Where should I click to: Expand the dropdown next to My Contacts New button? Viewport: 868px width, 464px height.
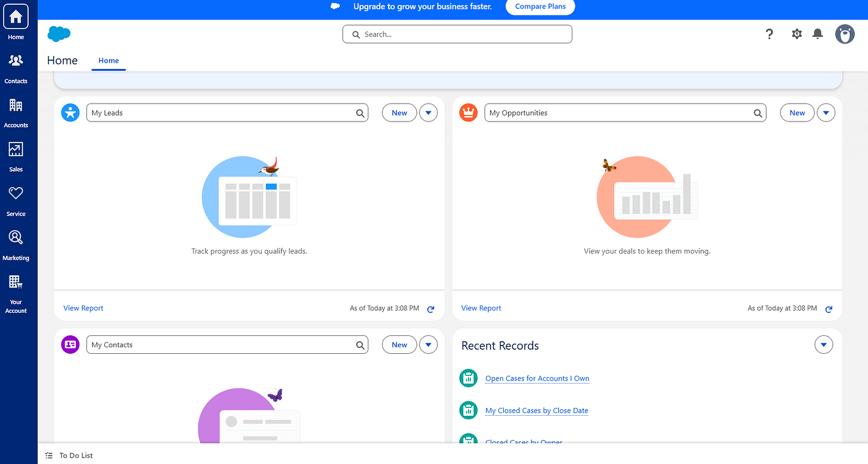(428, 344)
